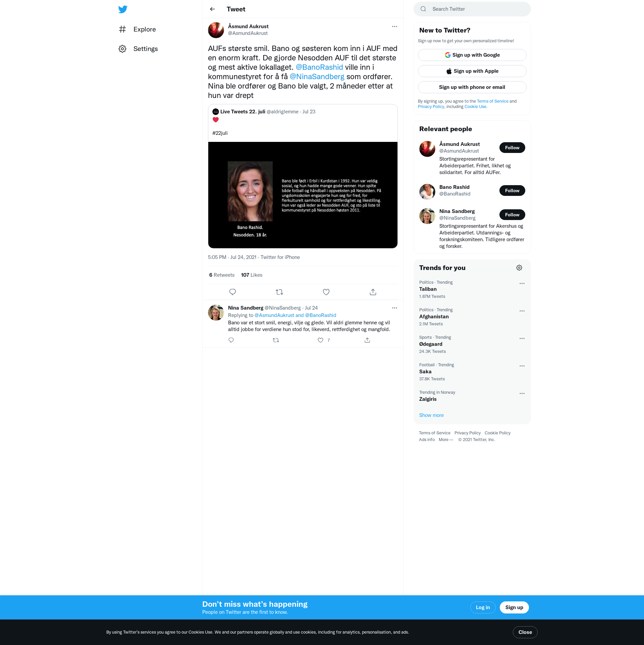
Task: Open more options on Nina Sandberg's reply
Action: coord(394,308)
